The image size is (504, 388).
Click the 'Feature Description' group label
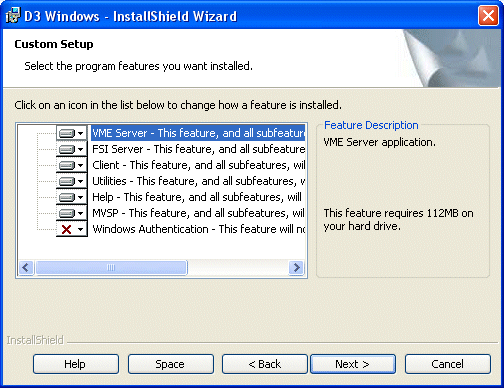pyautogui.click(x=371, y=125)
